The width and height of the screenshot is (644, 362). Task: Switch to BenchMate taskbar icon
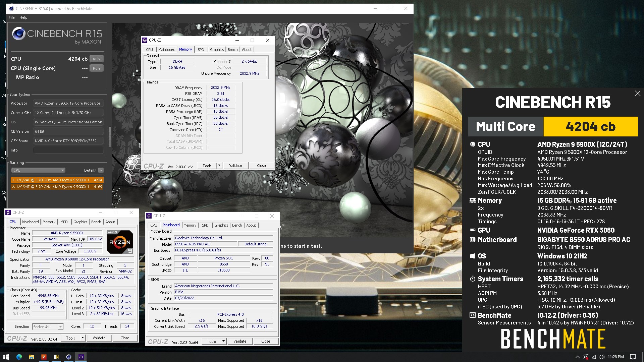56,357
